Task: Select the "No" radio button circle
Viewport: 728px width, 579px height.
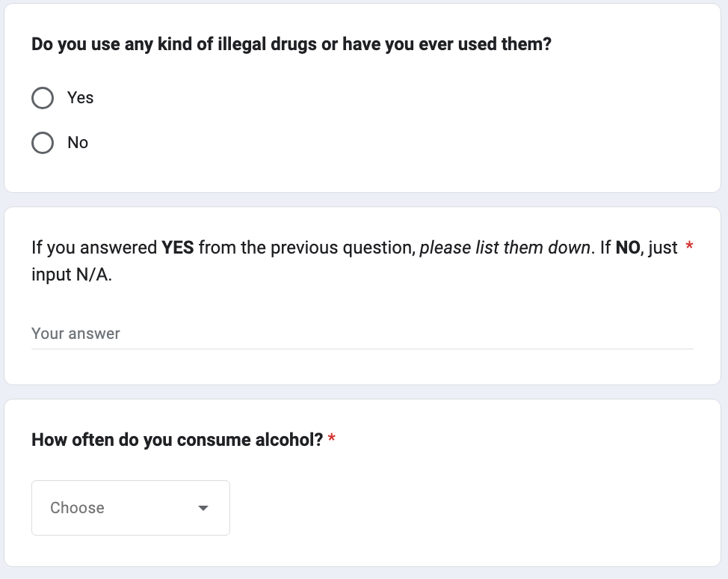Action: 43,143
